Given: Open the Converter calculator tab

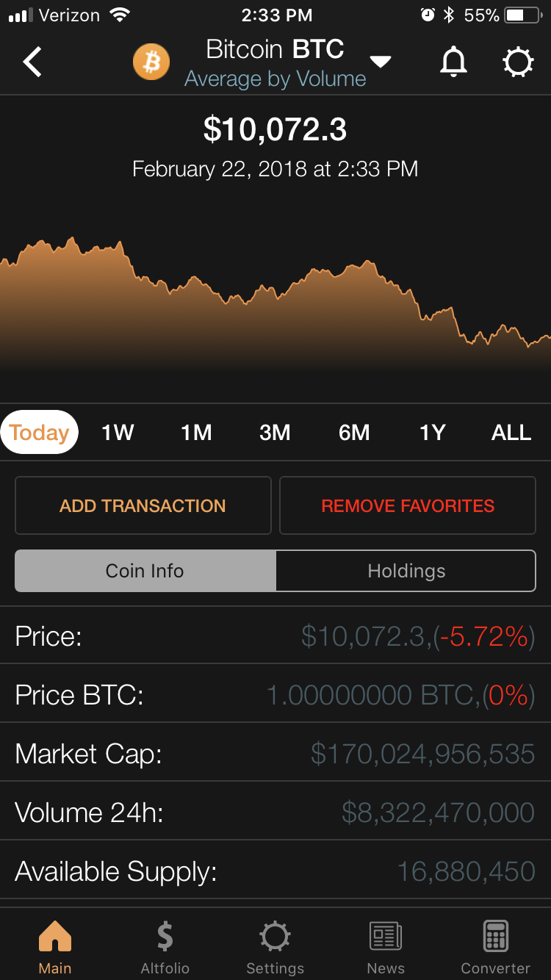Looking at the screenshot, I should [495, 948].
